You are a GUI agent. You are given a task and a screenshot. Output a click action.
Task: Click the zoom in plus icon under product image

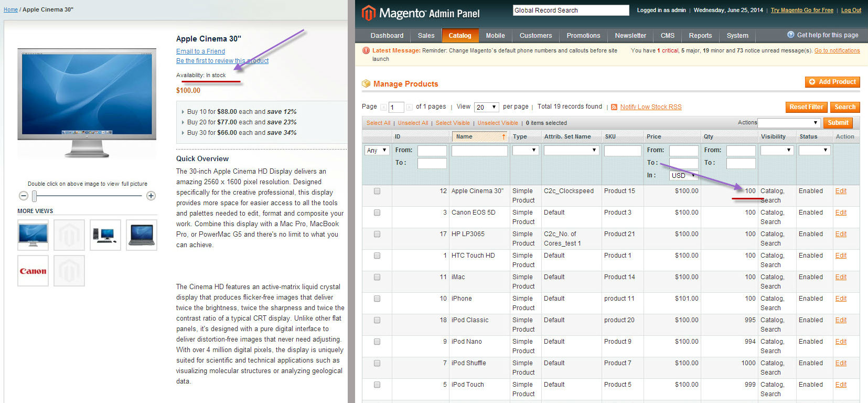pyautogui.click(x=151, y=196)
